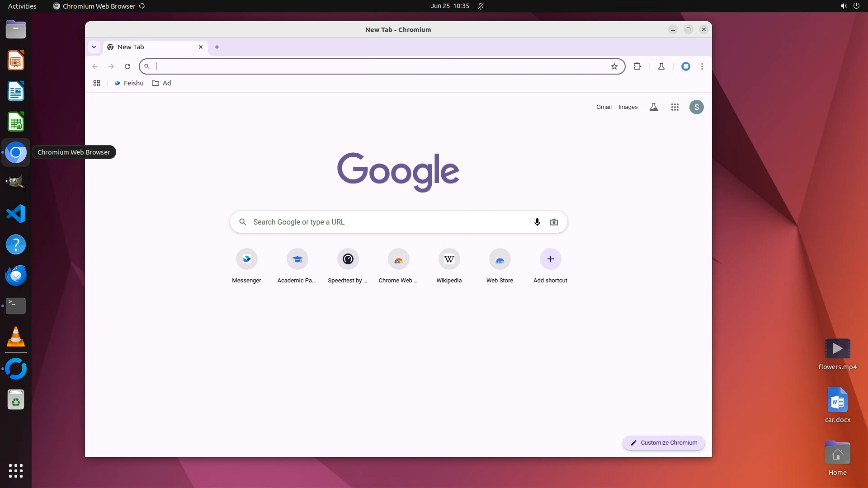Screen dimensions: 868x488
Task: Open the Extensions puzzle icon
Action: (x=637, y=66)
